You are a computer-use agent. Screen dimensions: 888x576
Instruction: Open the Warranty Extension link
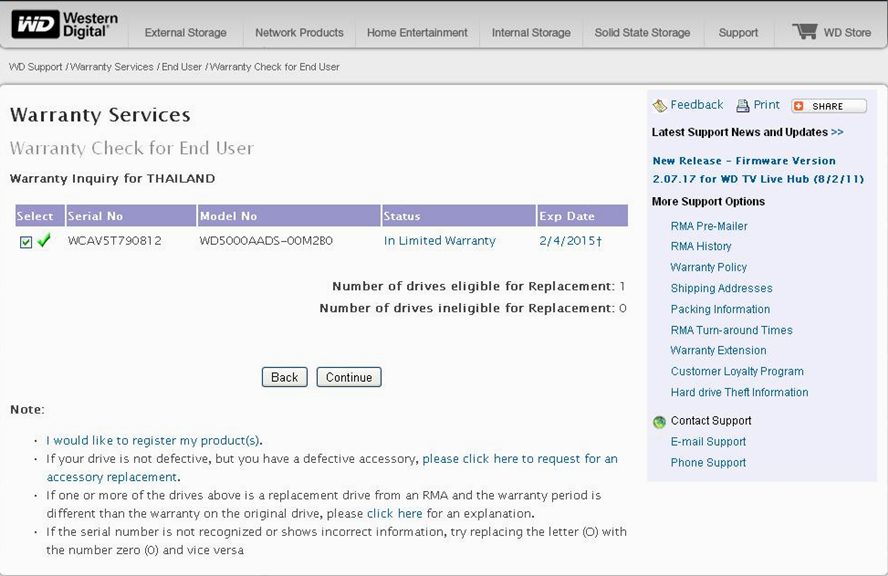(x=718, y=351)
